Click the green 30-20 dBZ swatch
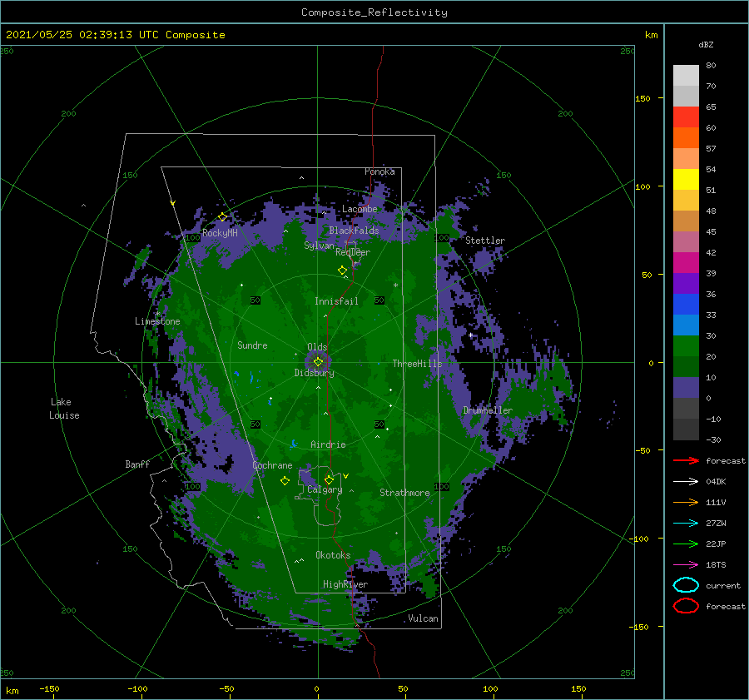 click(x=686, y=345)
